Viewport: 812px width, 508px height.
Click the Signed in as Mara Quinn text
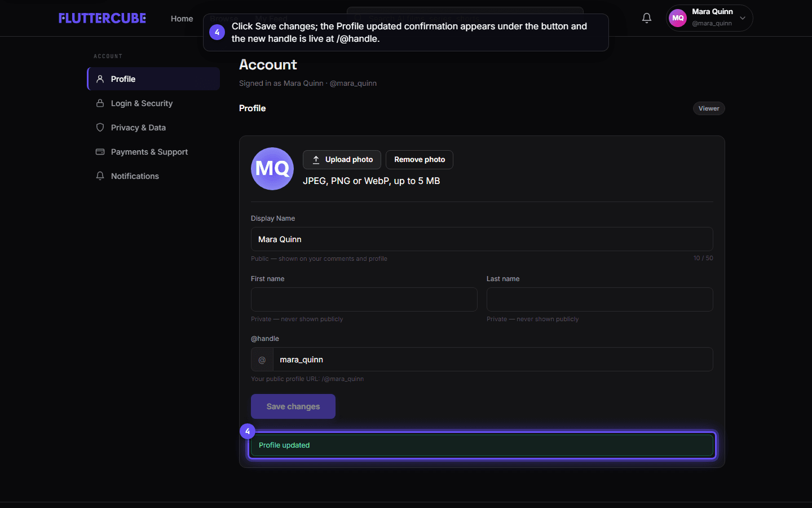pyautogui.click(x=308, y=83)
